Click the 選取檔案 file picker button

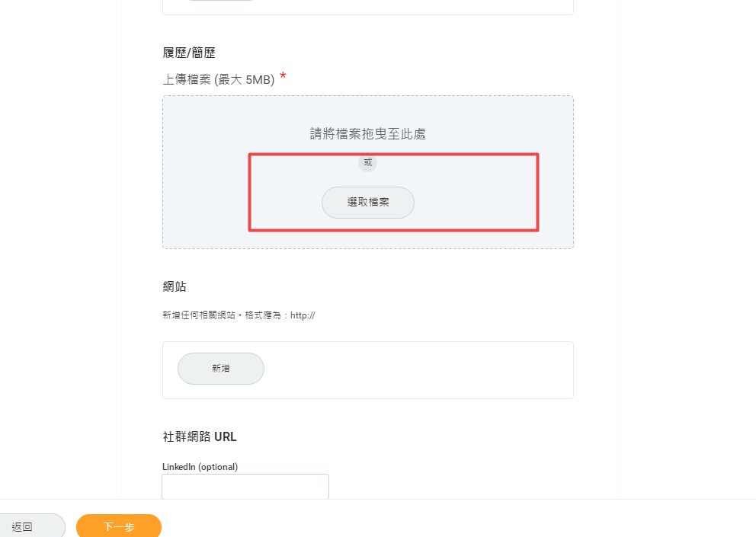tap(368, 203)
